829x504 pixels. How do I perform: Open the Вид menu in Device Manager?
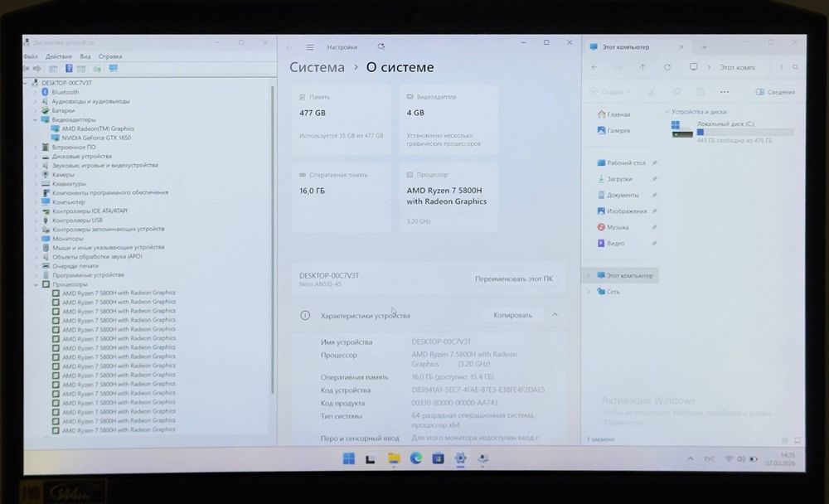click(x=85, y=56)
